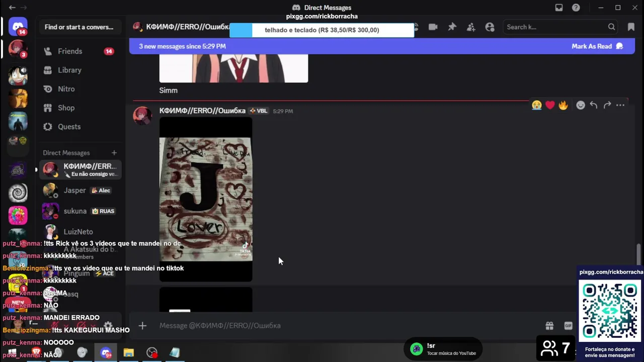Create a new DM with plus icon

[114, 153]
